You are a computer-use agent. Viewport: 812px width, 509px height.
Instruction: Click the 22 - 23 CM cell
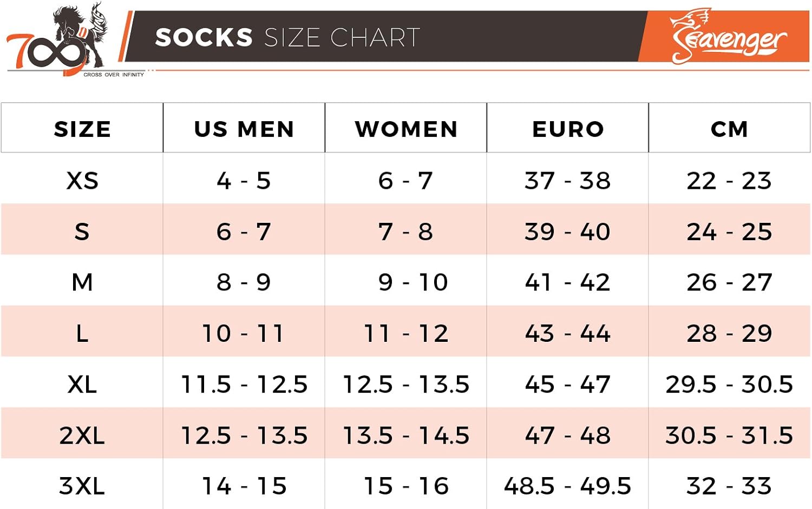(x=729, y=181)
